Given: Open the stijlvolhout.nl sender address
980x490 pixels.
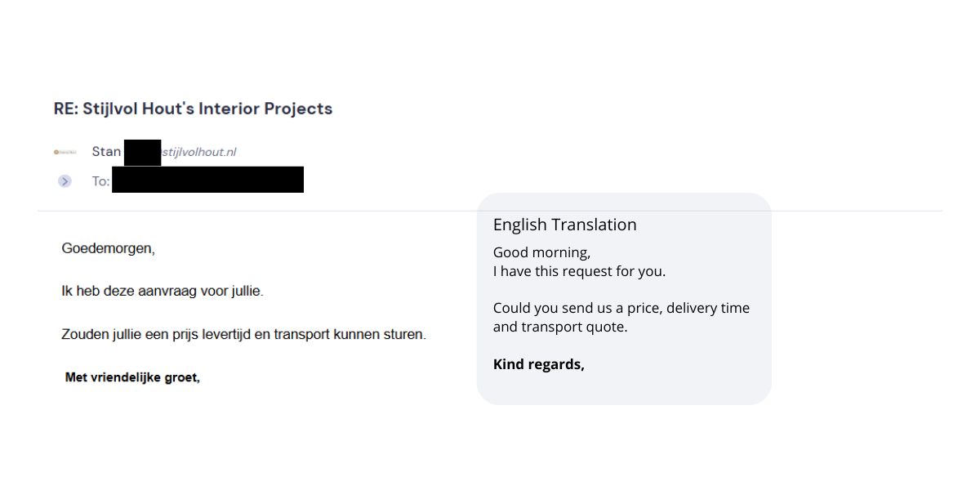Looking at the screenshot, I should [x=199, y=152].
